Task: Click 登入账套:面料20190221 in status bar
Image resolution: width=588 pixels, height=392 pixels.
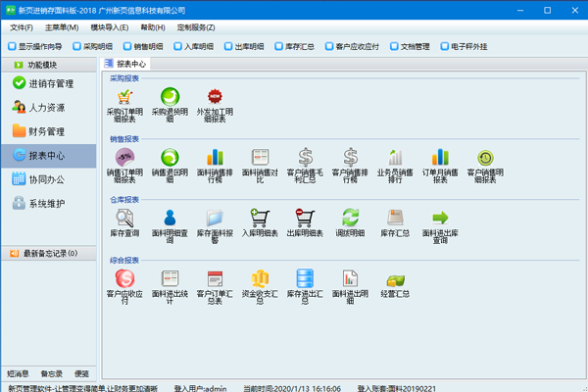Action: (396, 388)
